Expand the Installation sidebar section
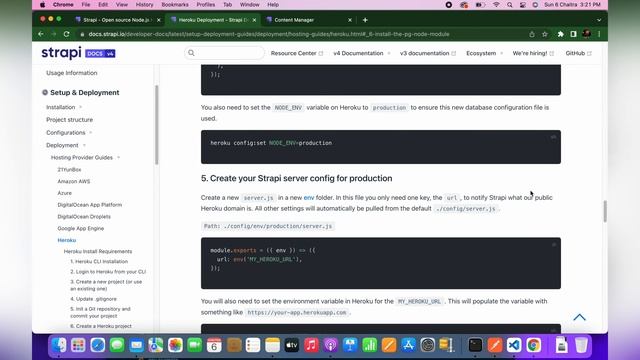The image size is (640, 360). tap(64, 107)
